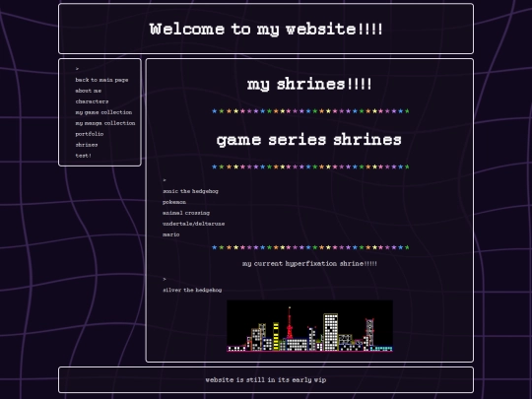Viewport: 532px width, 399px height.
Task: Open the 'silver the hedgehog' shrine link
Action: (x=192, y=290)
